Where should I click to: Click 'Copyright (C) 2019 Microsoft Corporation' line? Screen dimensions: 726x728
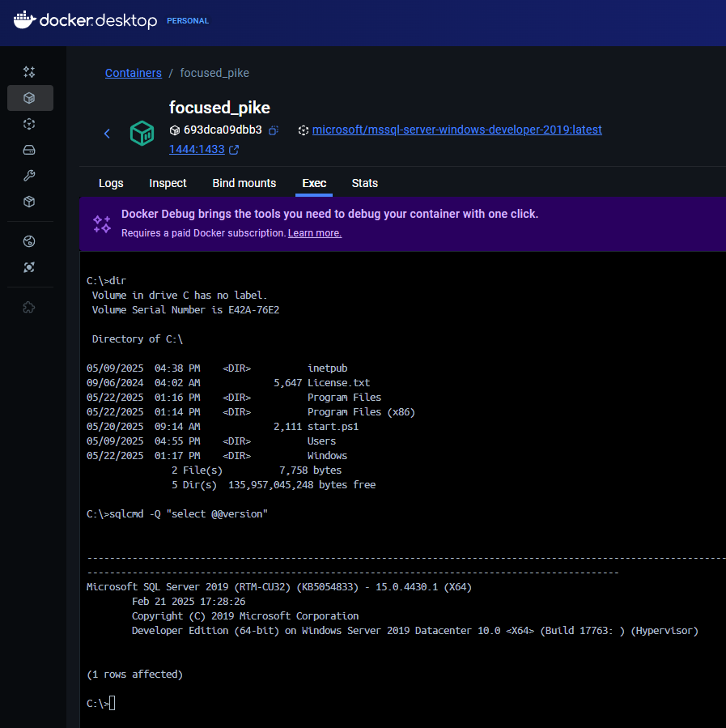245,615
